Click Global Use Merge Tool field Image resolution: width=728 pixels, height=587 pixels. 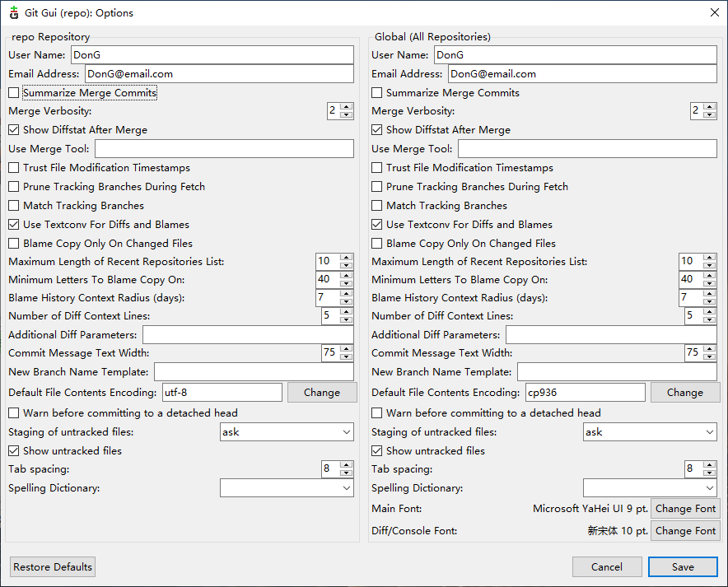click(587, 149)
